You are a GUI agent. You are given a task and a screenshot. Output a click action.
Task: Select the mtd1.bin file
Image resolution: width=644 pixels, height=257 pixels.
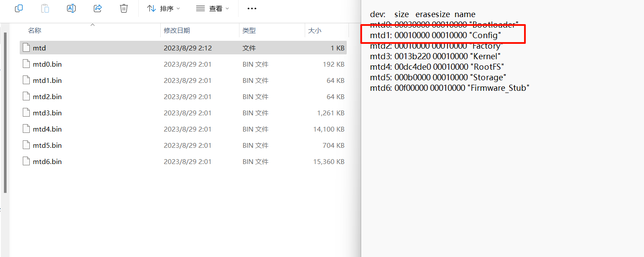pos(183,80)
